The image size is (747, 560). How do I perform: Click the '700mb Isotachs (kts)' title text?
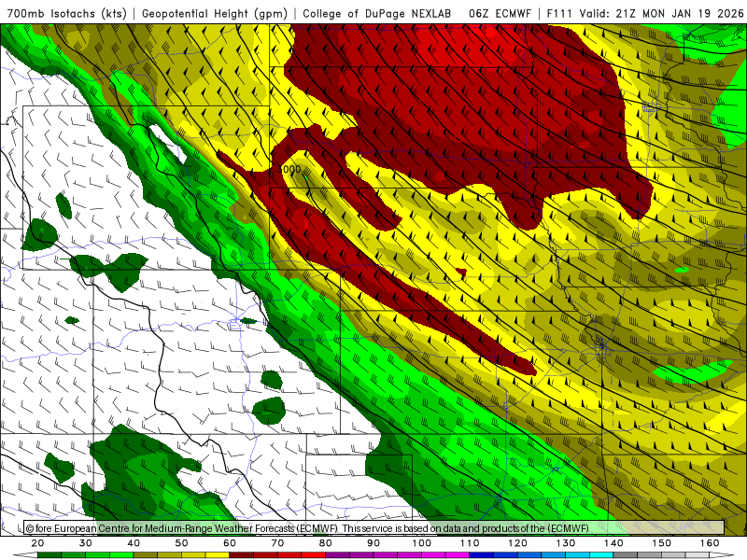(x=66, y=13)
